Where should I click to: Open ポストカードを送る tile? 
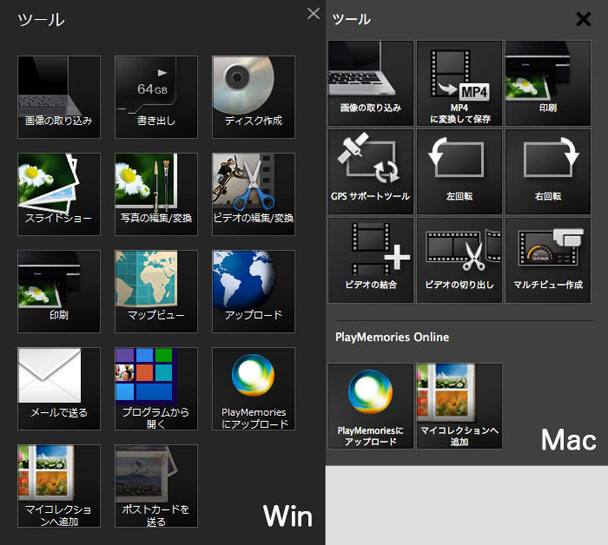click(156, 486)
